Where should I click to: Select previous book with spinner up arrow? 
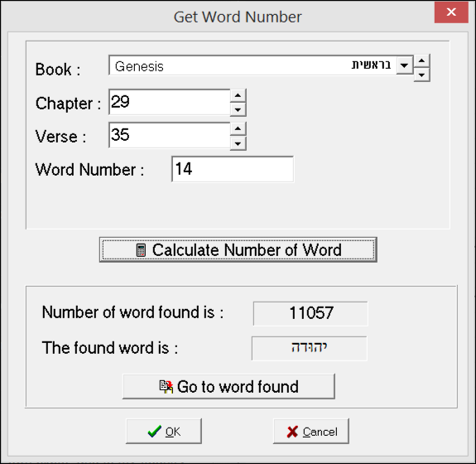point(421,60)
